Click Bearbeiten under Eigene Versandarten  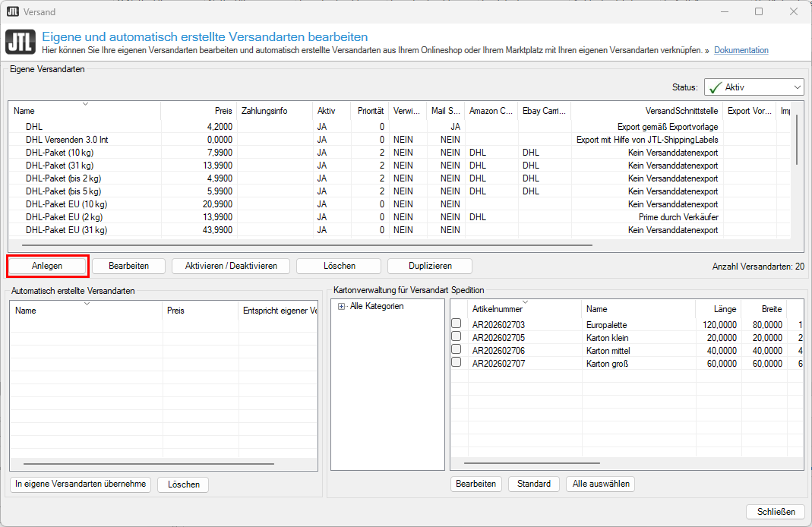pos(128,266)
